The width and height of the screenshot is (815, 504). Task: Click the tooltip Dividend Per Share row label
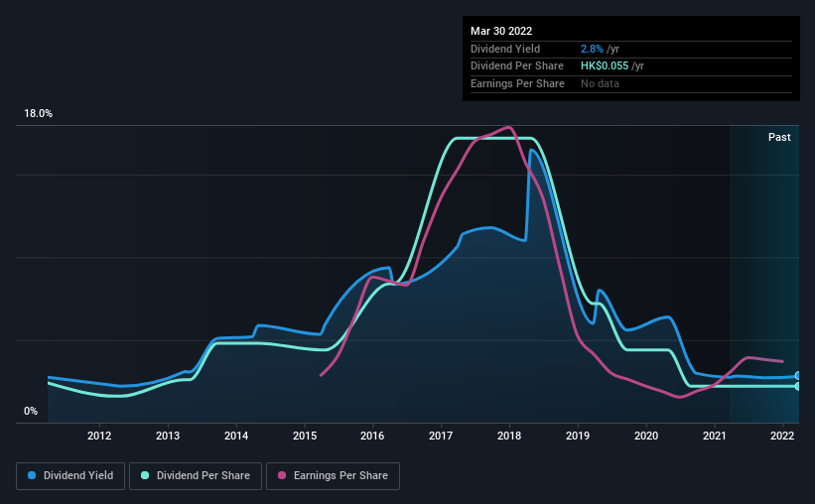[516, 66]
